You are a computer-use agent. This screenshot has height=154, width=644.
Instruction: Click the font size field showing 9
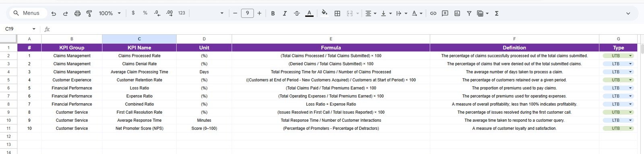point(247,13)
